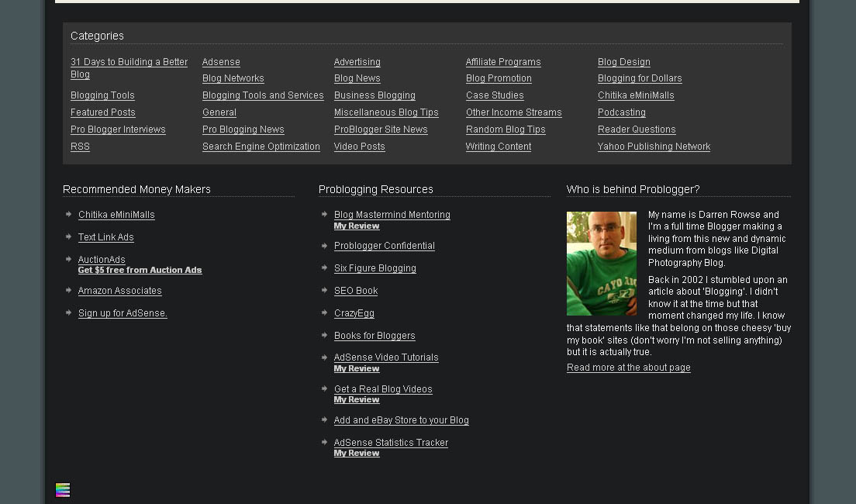Go to Search Engine Optimization category

[x=261, y=147]
